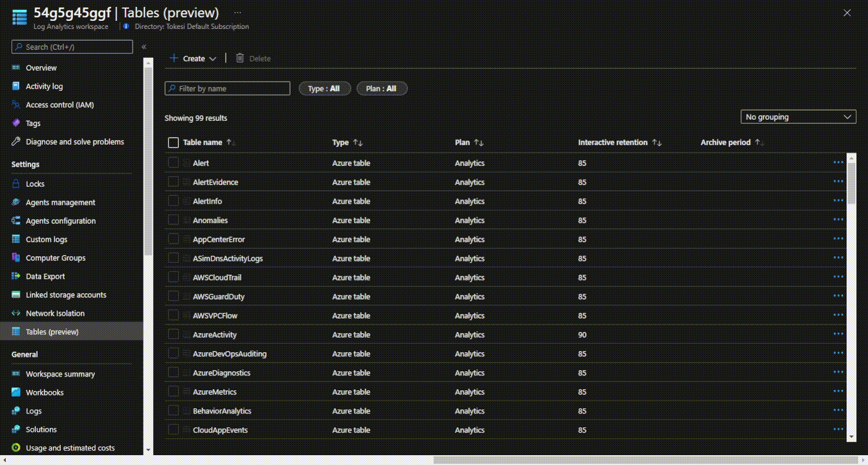868x465 pixels.
Task: Open Agents management under Settings
Action: click(x=60, y=202)
